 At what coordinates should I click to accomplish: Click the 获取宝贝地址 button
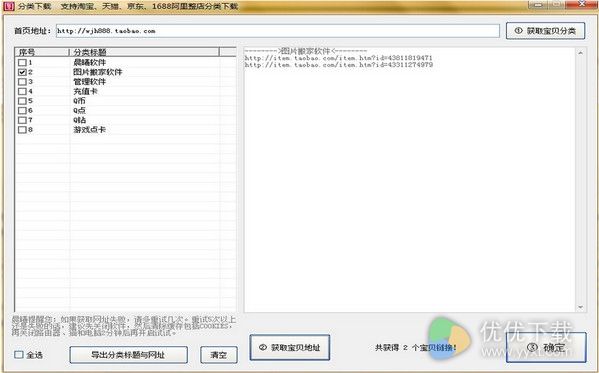290,347
